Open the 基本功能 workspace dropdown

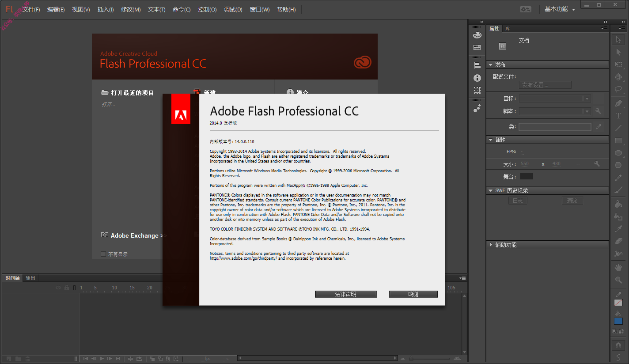click(x=560, y=9)
